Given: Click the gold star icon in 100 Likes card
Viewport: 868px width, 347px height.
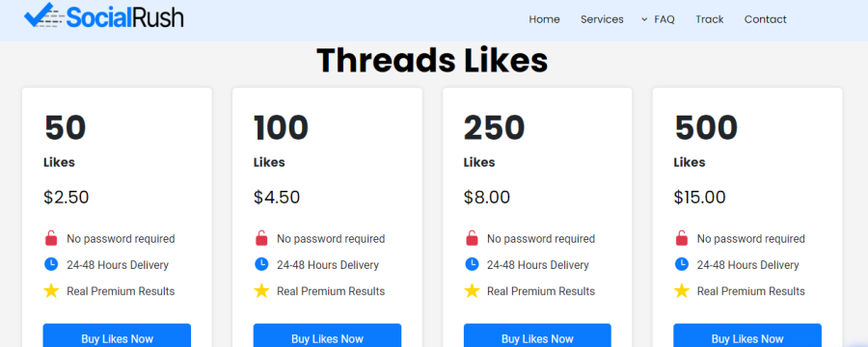Looking at the screenshot, I should pyautogui.click(x=261, y=291).
